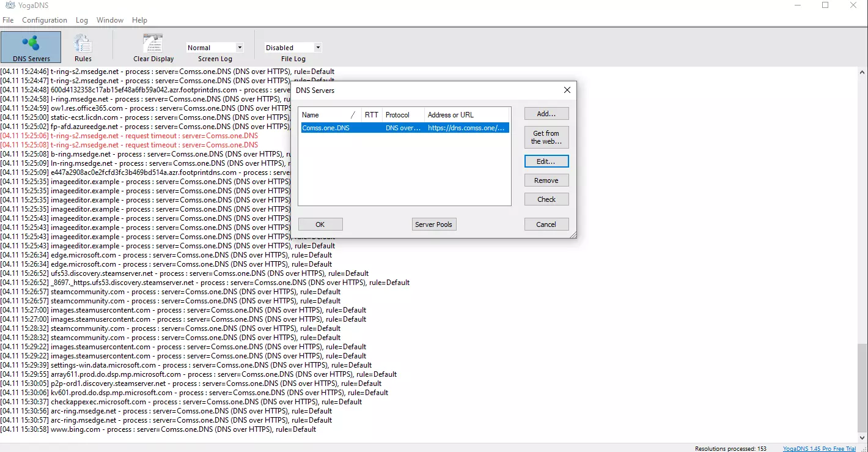Viewport: 868px width, 452px height.
Task: Select the array611.prod.do.dsp.mp.microsoft.com log line
Action: tap(199, 374)
